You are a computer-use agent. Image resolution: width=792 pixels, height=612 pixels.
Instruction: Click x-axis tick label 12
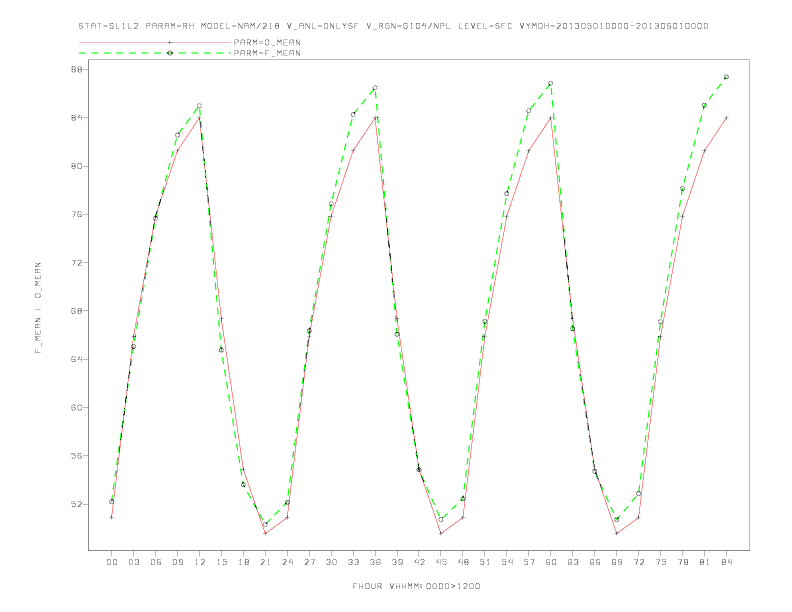pyautogui.click(x=200, y=562)
